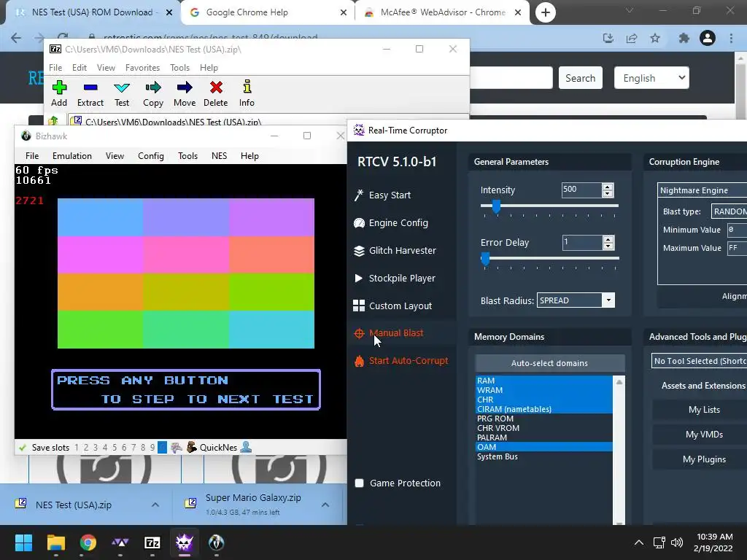Click 7-Zip icon in taskbar
This screenshot has height=560, width=747.
click(x=152, y=542)
